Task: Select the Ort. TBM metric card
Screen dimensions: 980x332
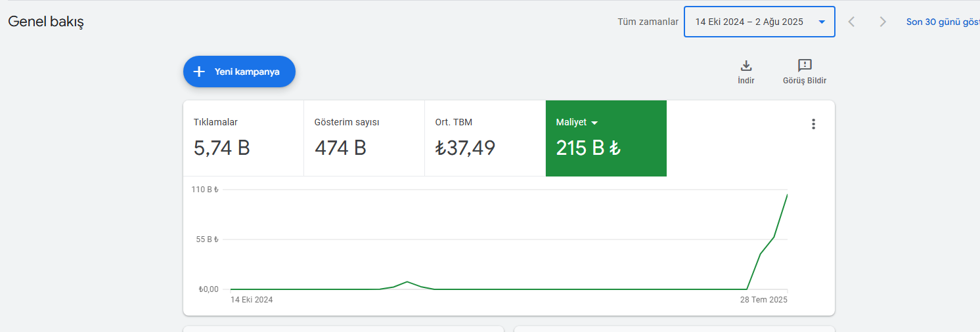Action: click(x=485, y=138)
